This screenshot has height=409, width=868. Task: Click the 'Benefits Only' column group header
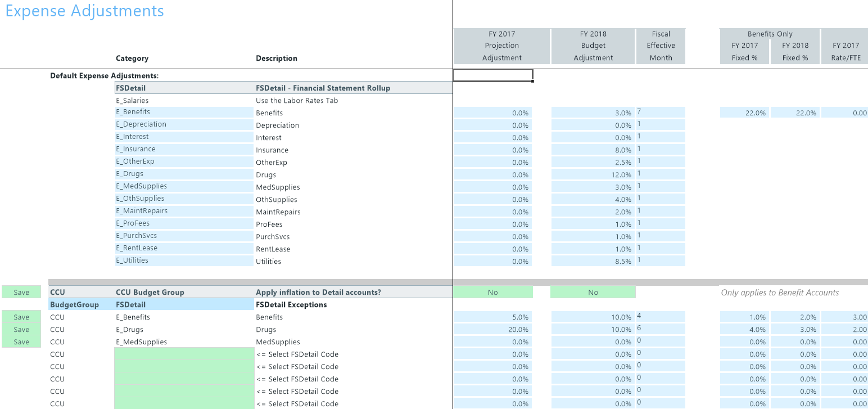click(770, 34)
